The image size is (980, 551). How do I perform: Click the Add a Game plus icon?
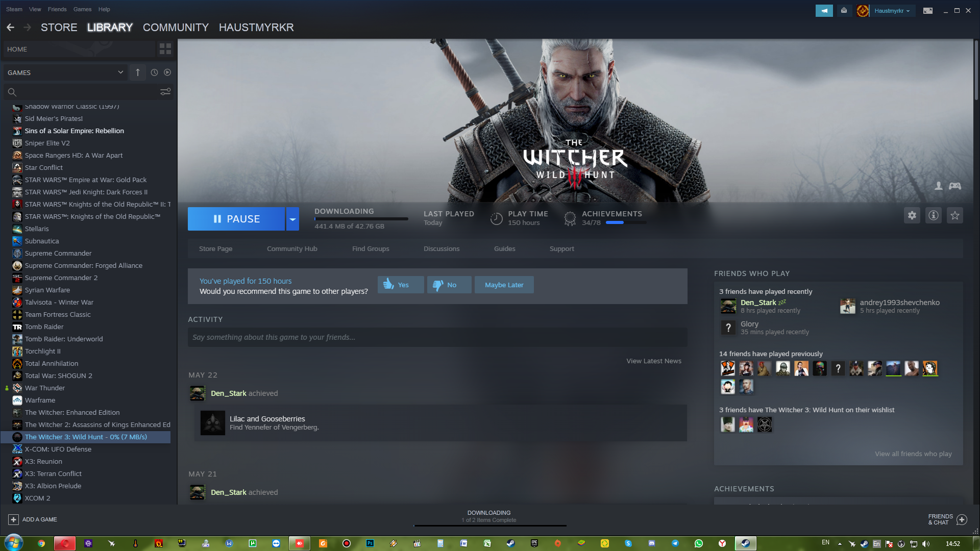[13, 519]
